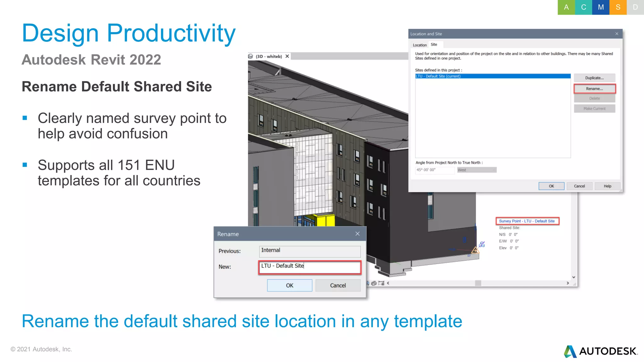This screenshot has height=362, width=644.
Task: Switch to the Location tab
Action: click(x=419, y=45)
